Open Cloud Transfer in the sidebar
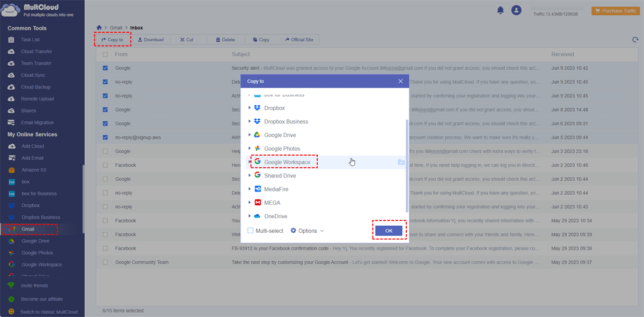Viewport: 644px width, 317px height. point(36,51)
